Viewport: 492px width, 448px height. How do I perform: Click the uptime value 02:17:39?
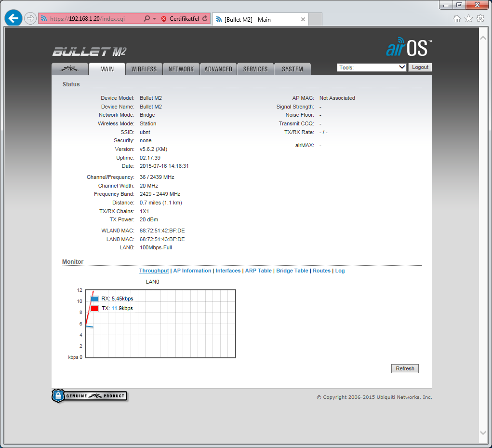(x=150, y=158)
